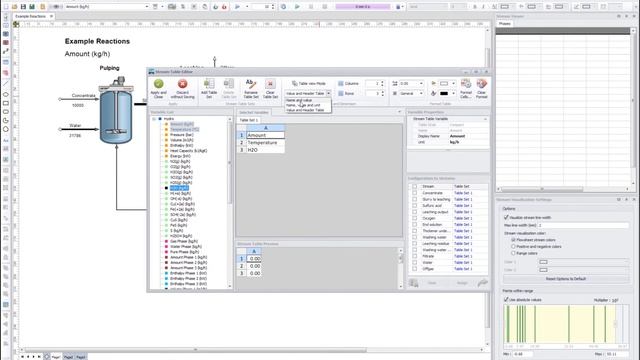
Task: Click the new document icon in main toolbar
Action: pyautogui.click(x=6, y=7)
